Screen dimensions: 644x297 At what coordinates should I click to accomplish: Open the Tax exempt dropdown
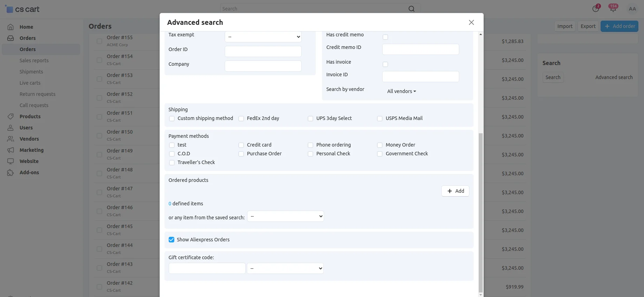pos(263,37)
